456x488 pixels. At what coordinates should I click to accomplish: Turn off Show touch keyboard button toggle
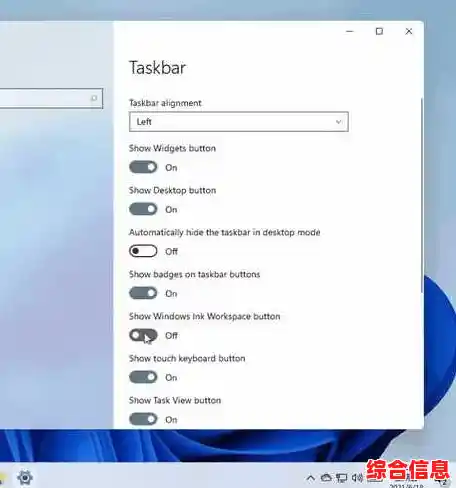coord(143,377)
